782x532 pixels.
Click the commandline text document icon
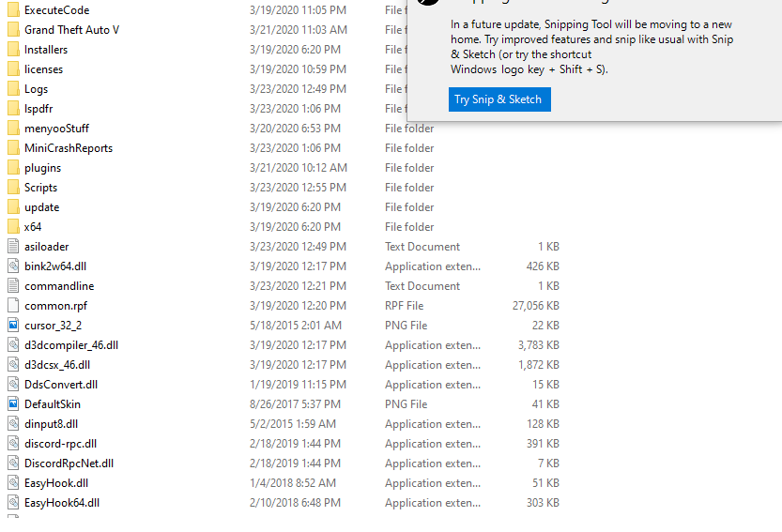12,286
